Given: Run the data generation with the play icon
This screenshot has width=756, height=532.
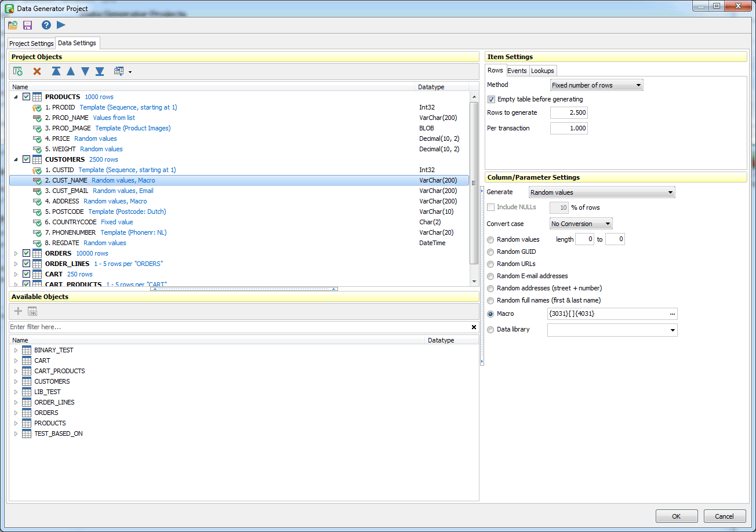Looking at the screenshot, I should pyautogui.click(x=61, y=25).
